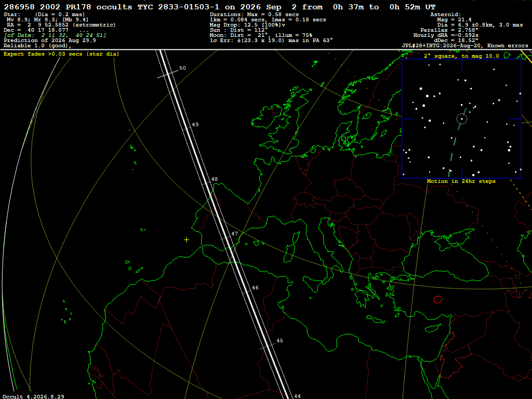Click the Mag Drop 12.5 value line

point(247,25)
